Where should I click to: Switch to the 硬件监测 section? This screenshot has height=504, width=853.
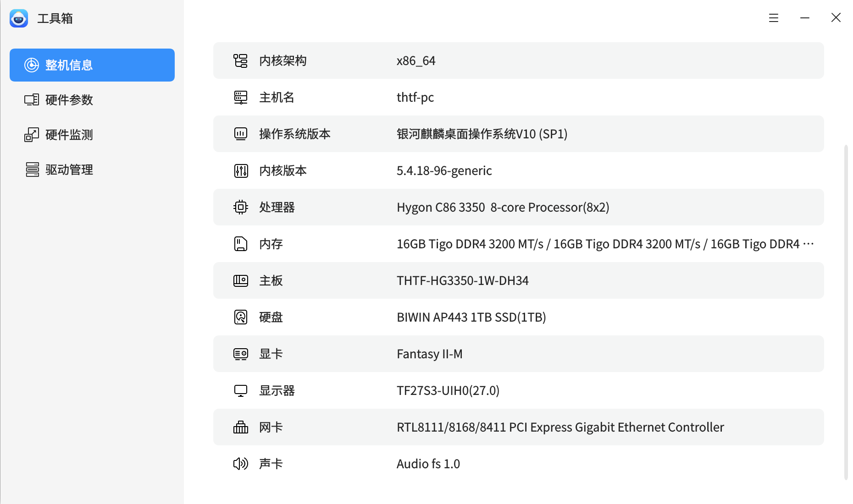point(69,135)
